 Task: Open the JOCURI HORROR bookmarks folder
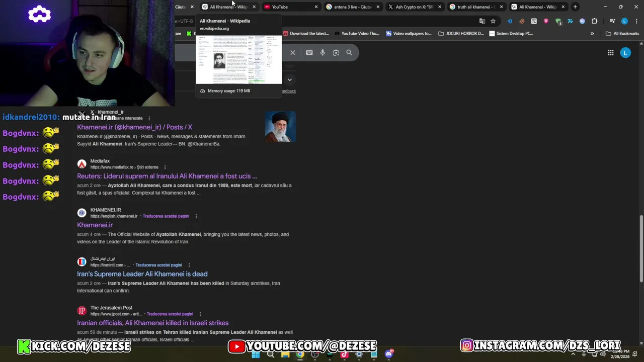click(461, 34)
